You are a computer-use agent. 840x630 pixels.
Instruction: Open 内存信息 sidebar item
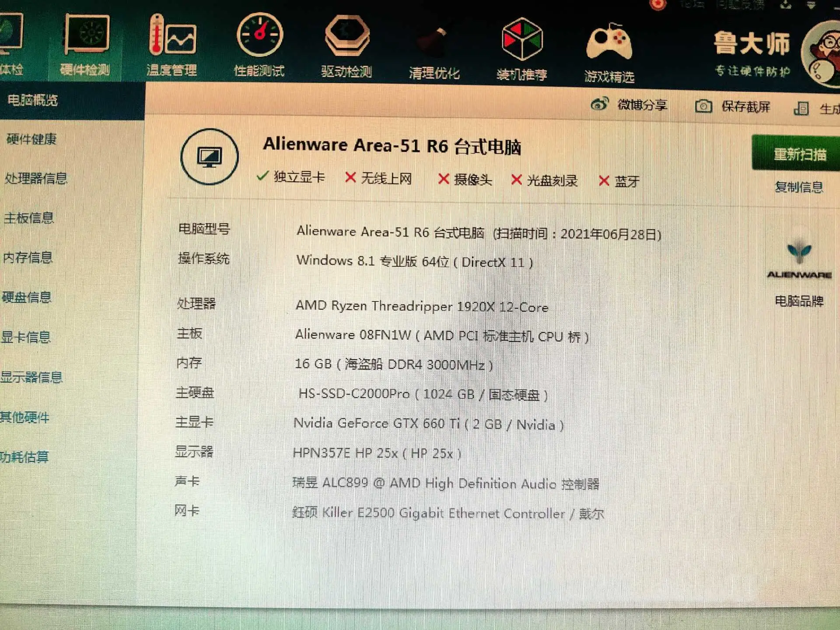28,258
